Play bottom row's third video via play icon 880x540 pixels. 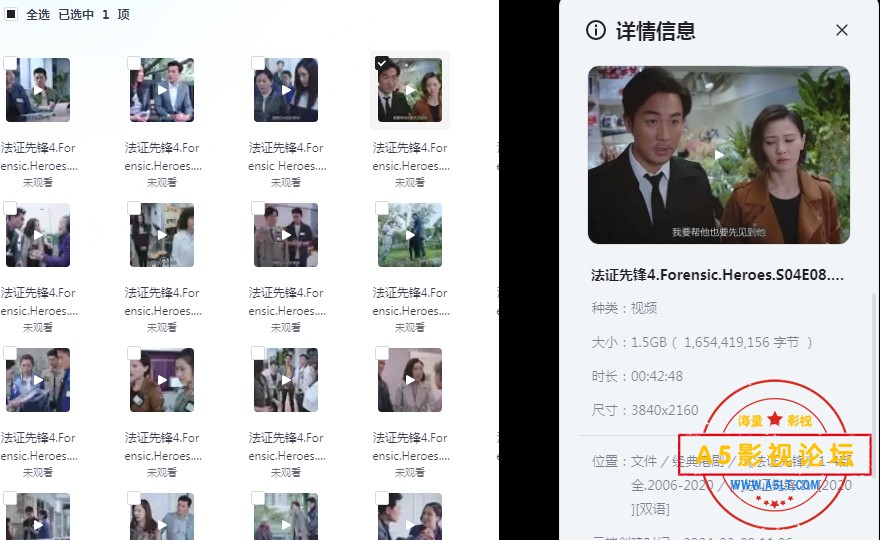(x=286, y=525)
